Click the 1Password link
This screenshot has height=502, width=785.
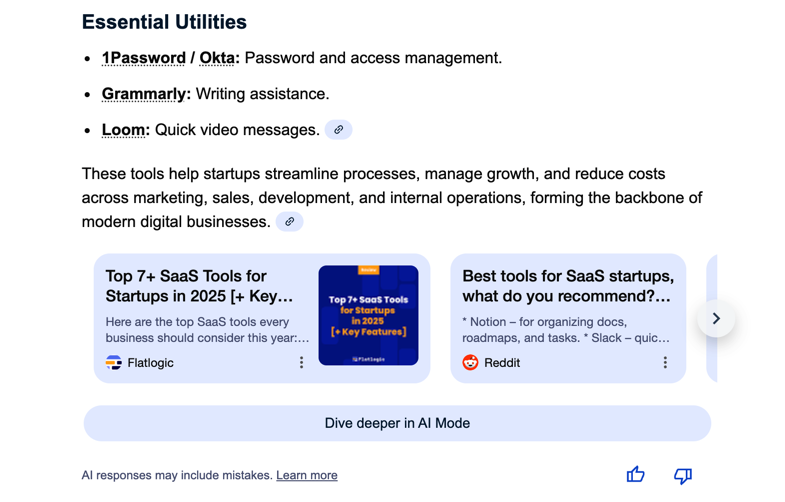(x=143, y=58)
